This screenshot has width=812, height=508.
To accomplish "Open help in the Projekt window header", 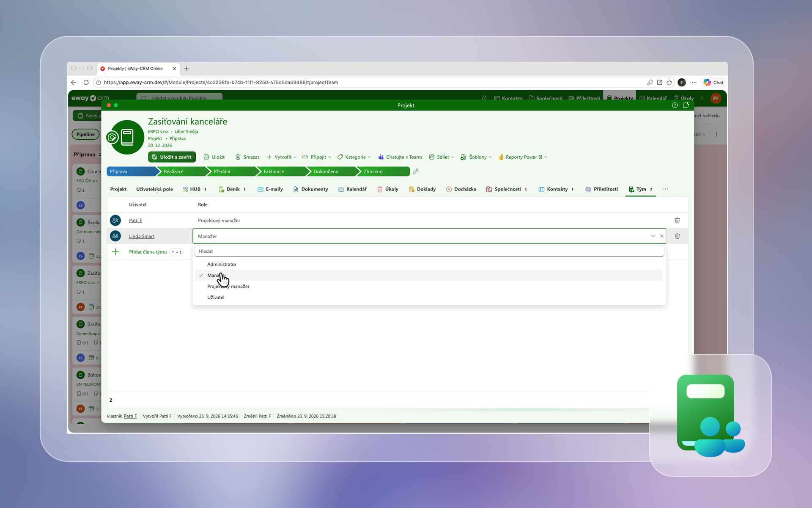I will coord(675,105).
